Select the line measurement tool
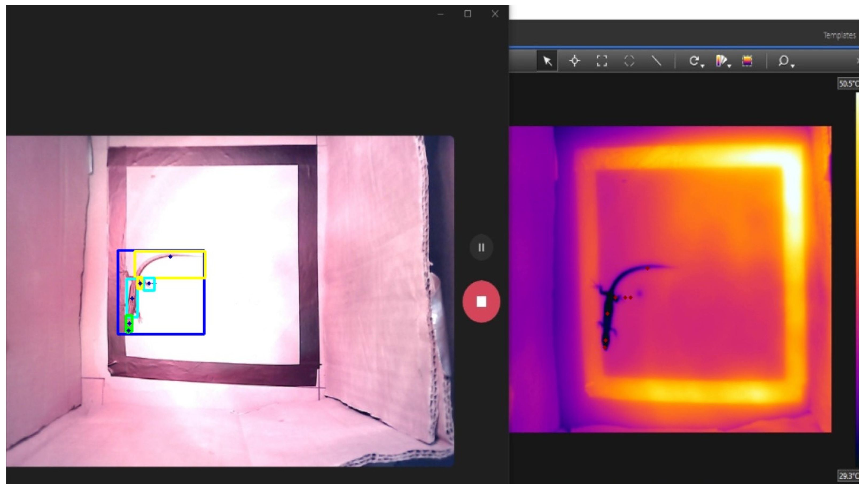This screenshot has width=868, height=492. (656, 61)
